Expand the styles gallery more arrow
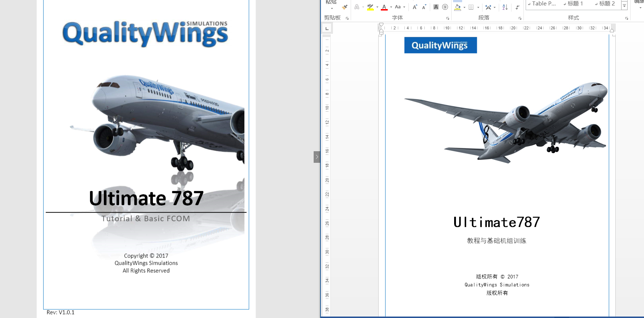This screenshot has width=644, height=318. point(624,6)
